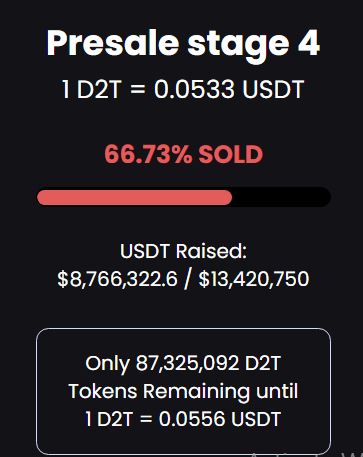Screen dimensions: 363x457
Task: Click the 0.0533 price value
Action: [x=194, y=89]
